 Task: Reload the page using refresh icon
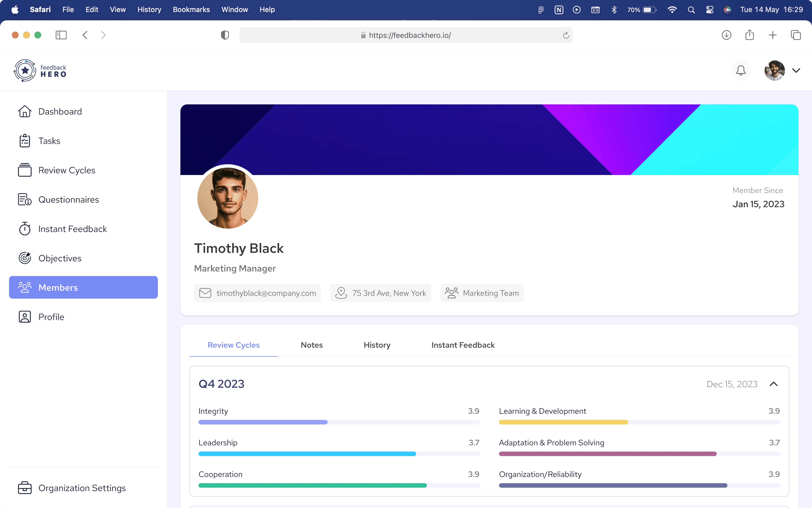[566, 35]
